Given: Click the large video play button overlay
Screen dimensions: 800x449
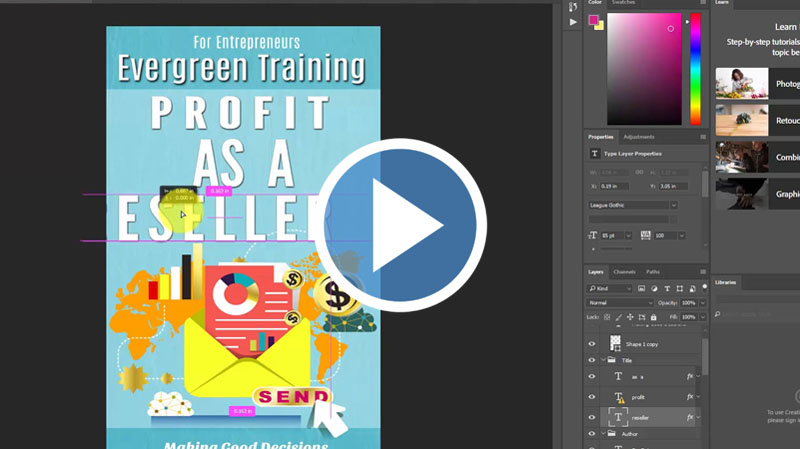Looking at the screenshot, I should tap(401, 225).
